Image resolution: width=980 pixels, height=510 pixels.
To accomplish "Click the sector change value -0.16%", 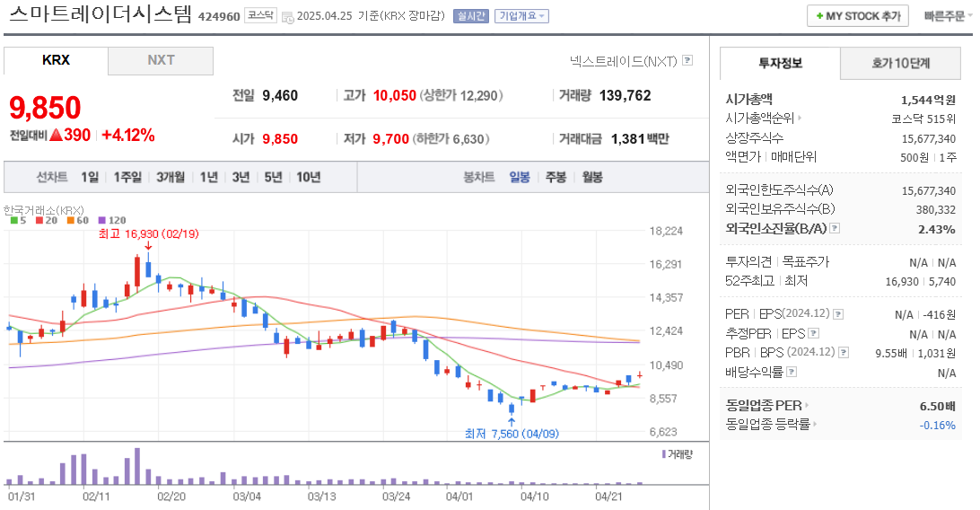I will point(938,426).
